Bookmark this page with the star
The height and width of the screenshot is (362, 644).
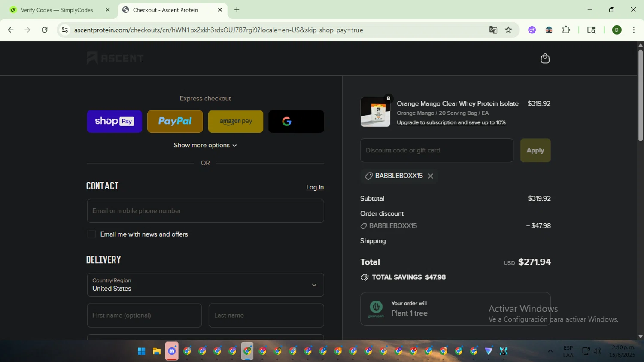point(509,30)
